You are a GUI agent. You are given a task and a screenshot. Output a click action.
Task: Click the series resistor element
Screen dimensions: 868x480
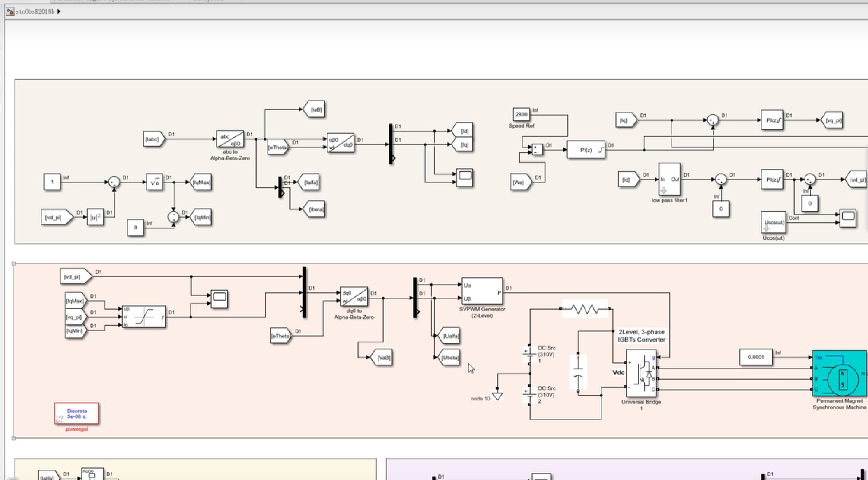coord(585,309)
